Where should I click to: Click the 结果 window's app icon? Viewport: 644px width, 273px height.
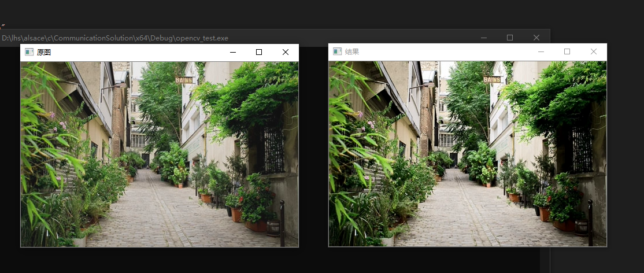(x=337, y=51)
